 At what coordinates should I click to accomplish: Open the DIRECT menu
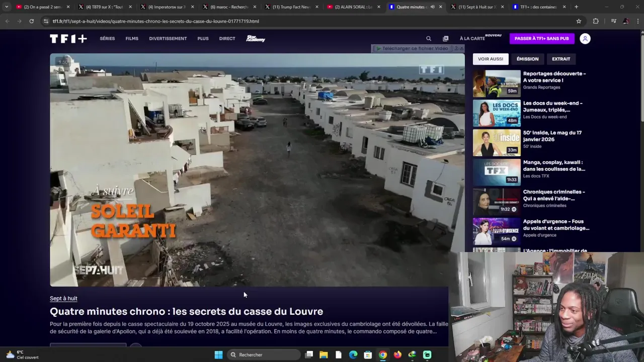pyautogui.click(x=227, y=39)
